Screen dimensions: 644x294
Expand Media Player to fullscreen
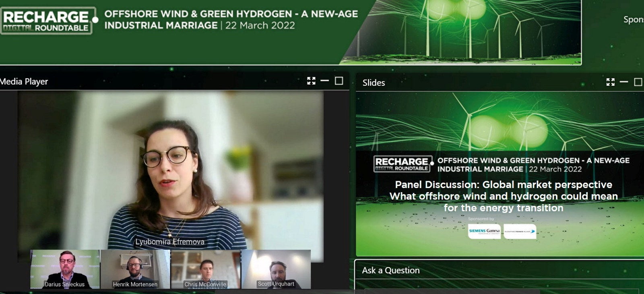[311, 81]
